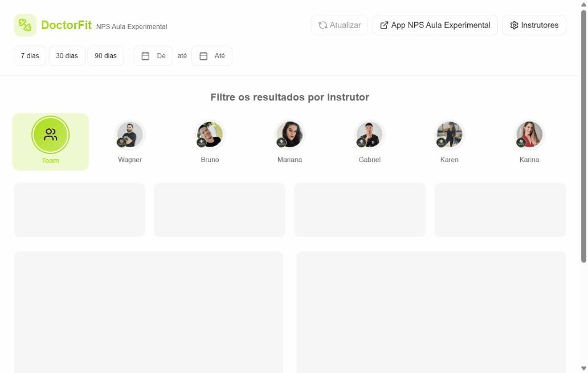Pick Karina's profile photo filter
This screenshot has height=373, width=588.
point(529,135)
